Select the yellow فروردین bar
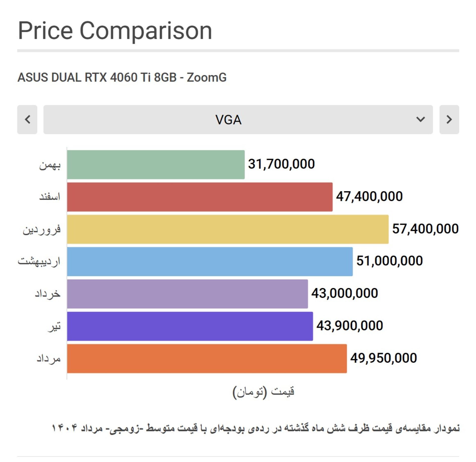Viewport: 476px width, 462px height. click(x=228, y=229)
